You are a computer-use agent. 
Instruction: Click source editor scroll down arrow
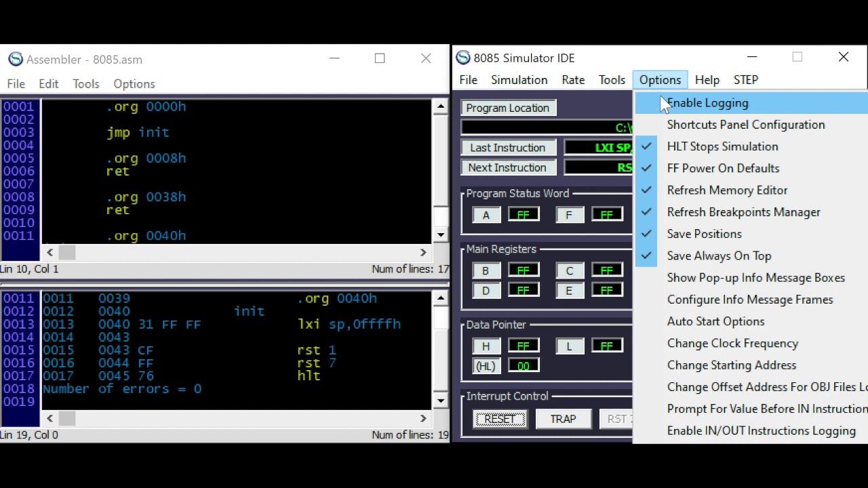(x=441, y=235)
